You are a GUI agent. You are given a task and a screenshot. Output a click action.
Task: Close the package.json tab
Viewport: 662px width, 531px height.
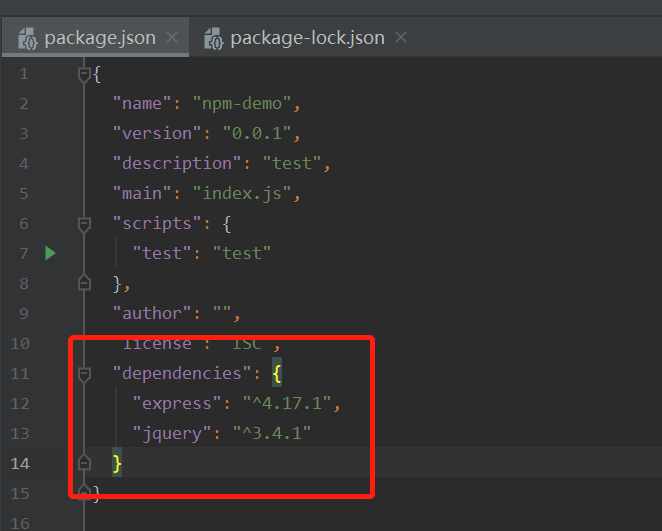click(x=172, y=37)
